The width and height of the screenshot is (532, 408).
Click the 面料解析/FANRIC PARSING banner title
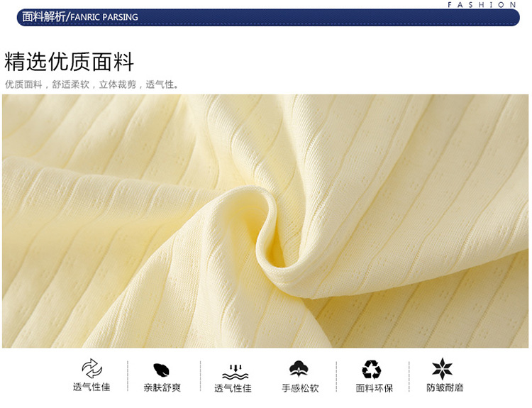click(x=80, y=16)
